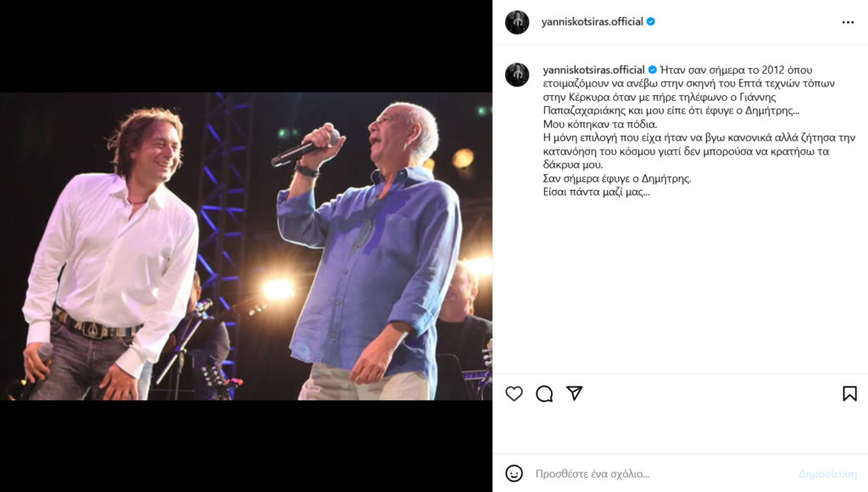868x492 pixels.
Task: Open the three-dot more options menu
Action: point(848,22)
